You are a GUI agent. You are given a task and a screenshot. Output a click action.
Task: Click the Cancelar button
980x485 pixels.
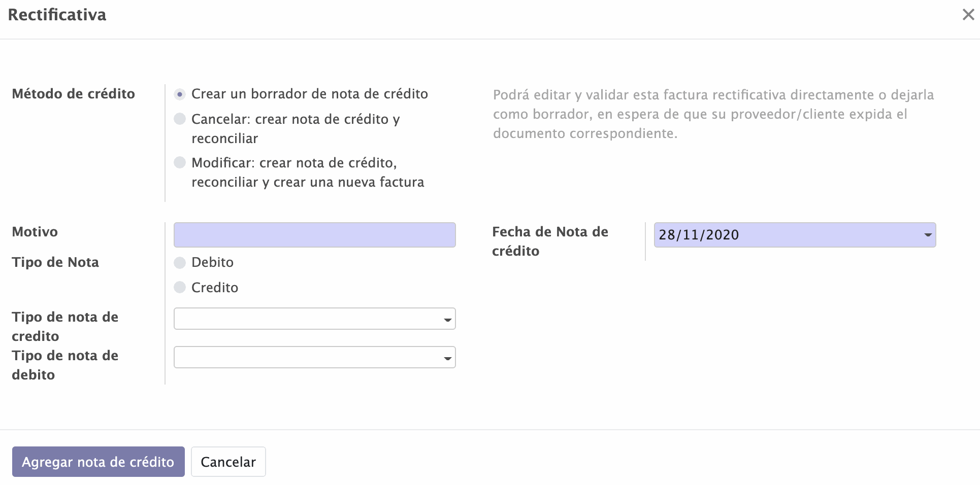(228, 462)
